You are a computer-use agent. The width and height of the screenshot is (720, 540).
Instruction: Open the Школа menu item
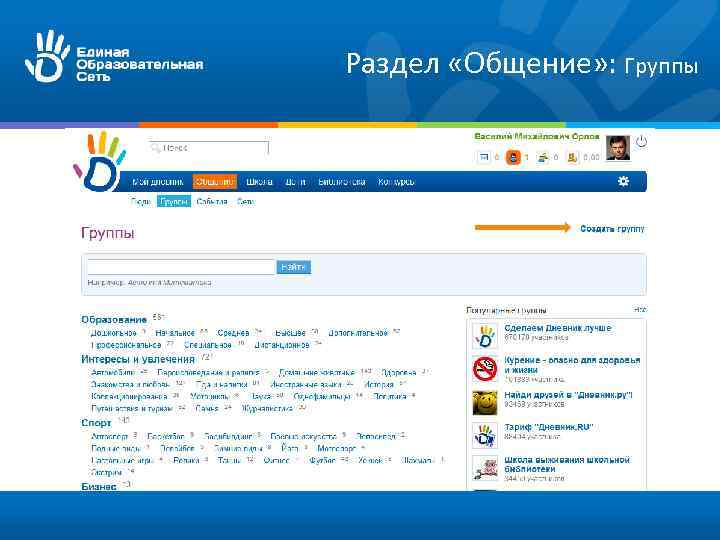point(259,182)
